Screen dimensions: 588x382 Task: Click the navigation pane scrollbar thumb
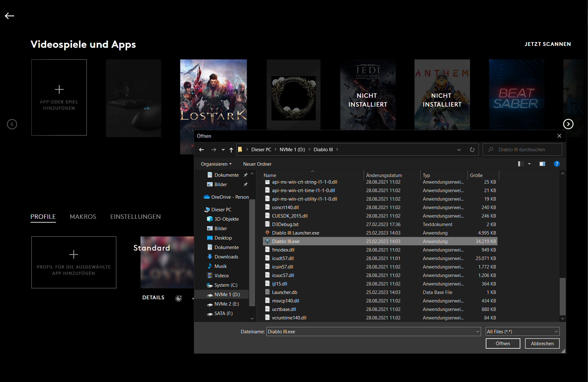[252, 253]
